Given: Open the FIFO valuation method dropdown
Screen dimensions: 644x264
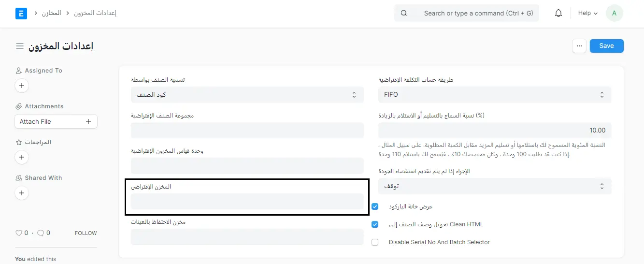Looking at the screenshot, I should click(x=495, y=95).
